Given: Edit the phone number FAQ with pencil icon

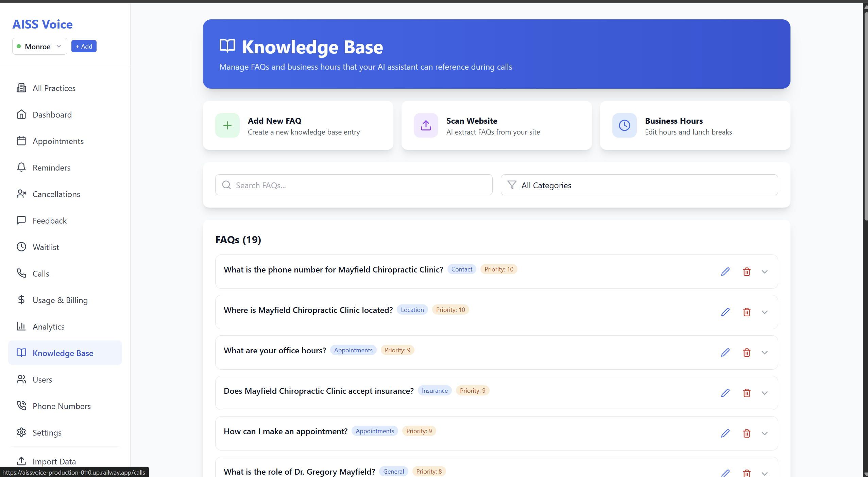Looking at the screenshot, I should pos(725,271).
